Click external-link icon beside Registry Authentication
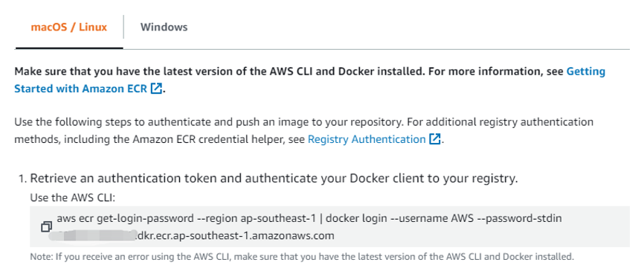 tap(434, 139)
